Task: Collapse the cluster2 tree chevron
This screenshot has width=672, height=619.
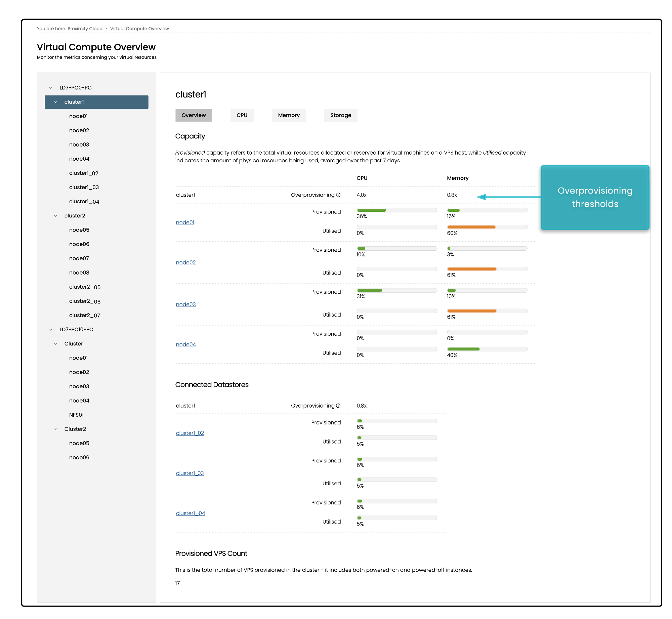Action: coord(55,216)
